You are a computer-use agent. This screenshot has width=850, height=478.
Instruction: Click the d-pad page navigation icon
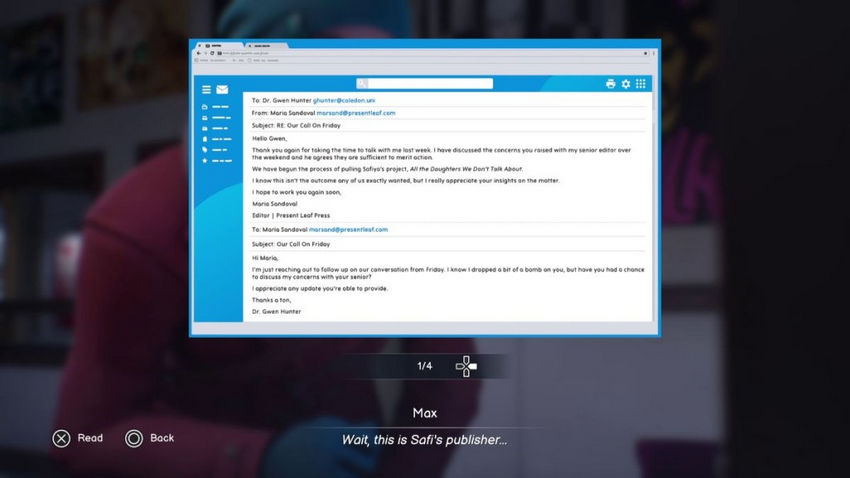(466, 366)
